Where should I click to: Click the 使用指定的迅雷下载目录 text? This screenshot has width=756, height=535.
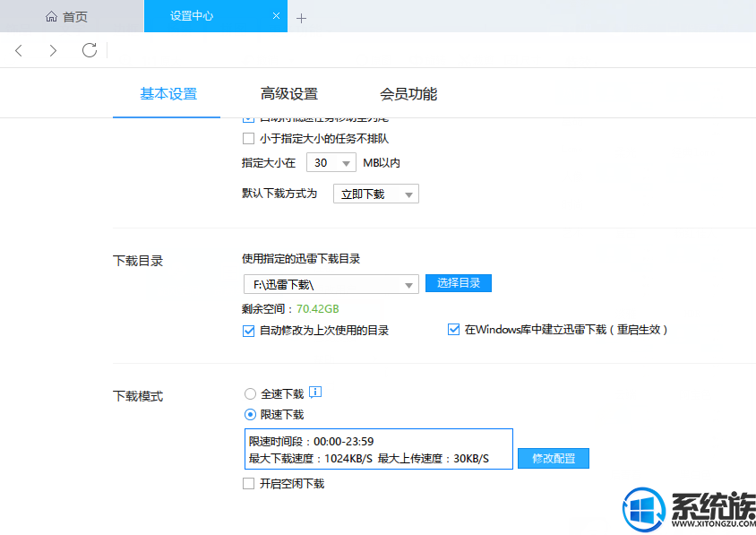pos(301,259)
